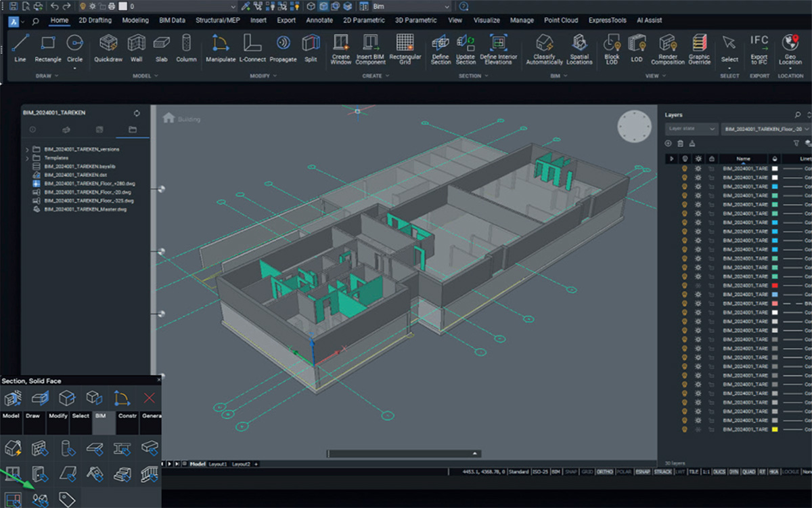Toggle ESNAP in the status bar
Viewport: 812px width, 508px height.
(643, 471)
